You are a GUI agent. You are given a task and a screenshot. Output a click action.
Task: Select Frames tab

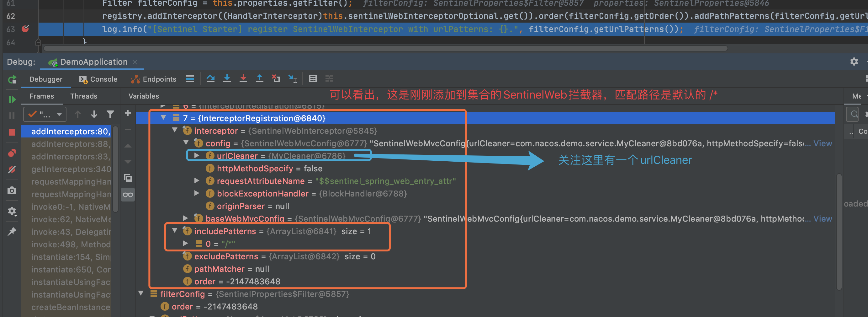(x=41, y=96)
